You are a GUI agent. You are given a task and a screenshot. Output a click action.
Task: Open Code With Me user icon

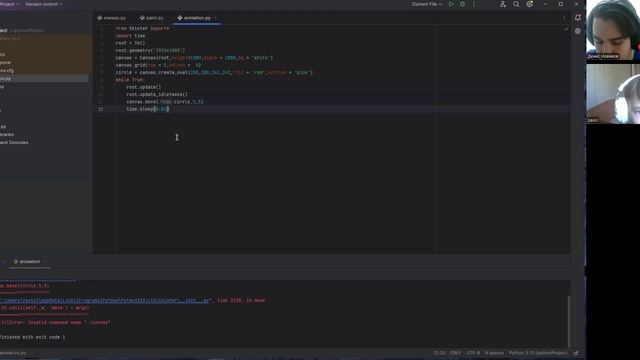[503, 4]
